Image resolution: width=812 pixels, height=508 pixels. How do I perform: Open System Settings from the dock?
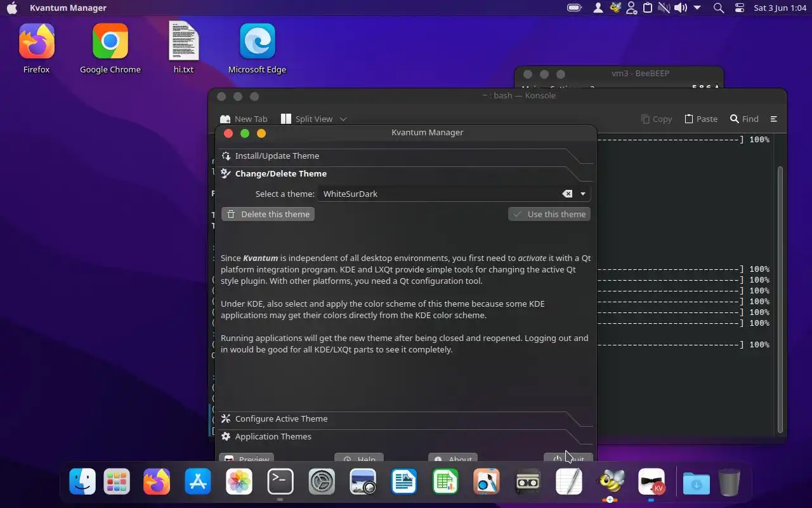pos(322,482)
